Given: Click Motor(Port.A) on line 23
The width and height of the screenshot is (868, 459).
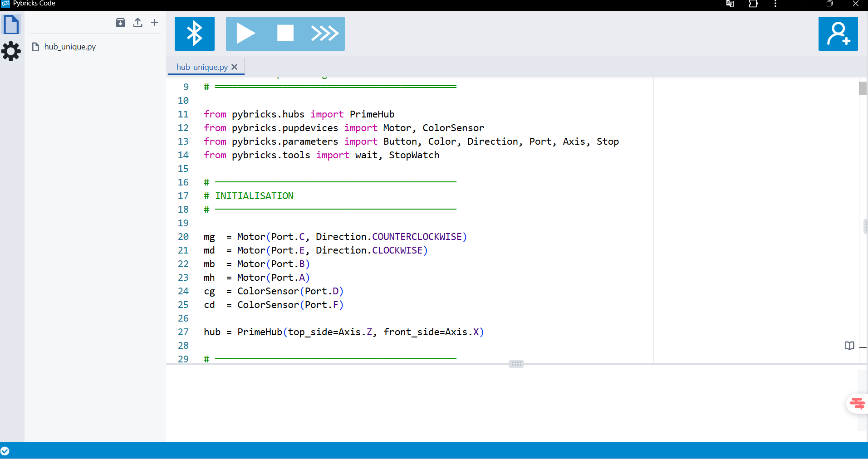Looking at the screenshot, I should (273, 278).
